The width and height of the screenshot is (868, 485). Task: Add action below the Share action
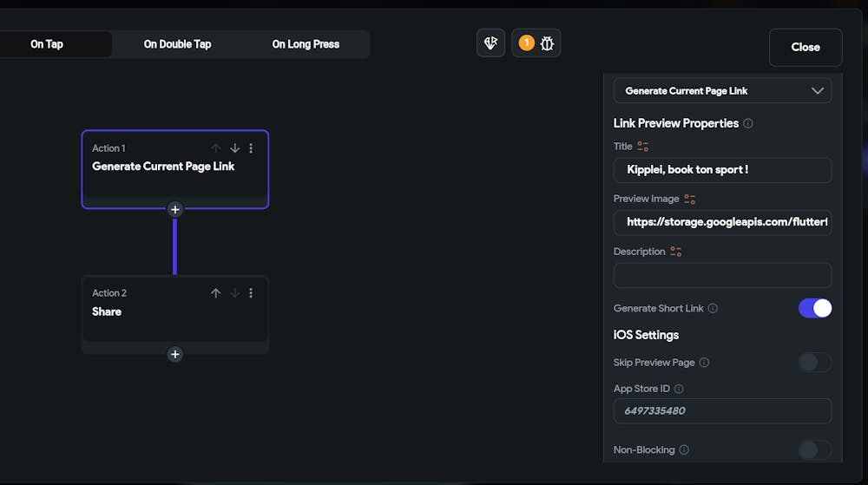pyautogui.click(x=174, y=354)
